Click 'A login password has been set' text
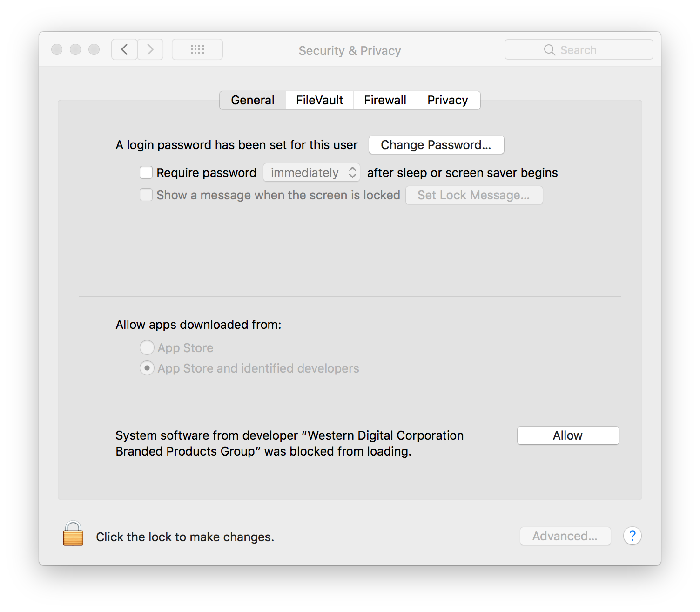 236,145
